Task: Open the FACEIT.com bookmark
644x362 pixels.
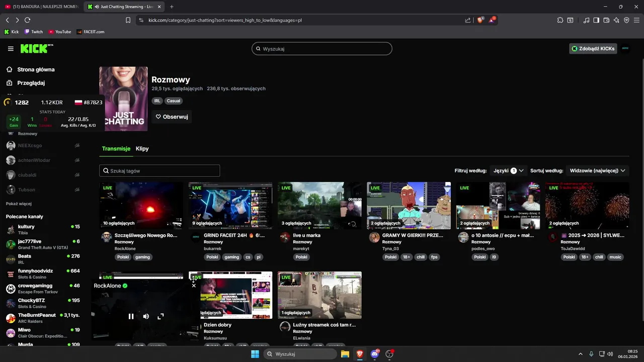Action: 91,32
